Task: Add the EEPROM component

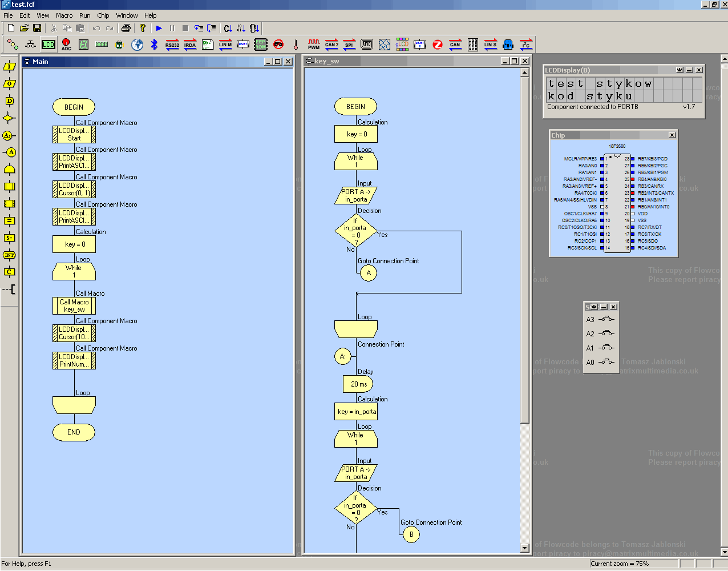Action: coord(261,45)
